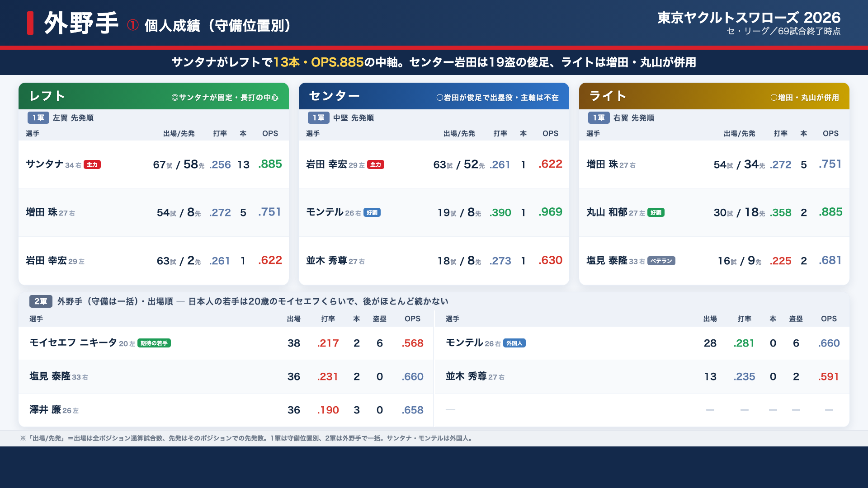868x488 pixels.
Task: Click the 外国人 tag by モンテル in 2軍 table
Action: (514, 343)
